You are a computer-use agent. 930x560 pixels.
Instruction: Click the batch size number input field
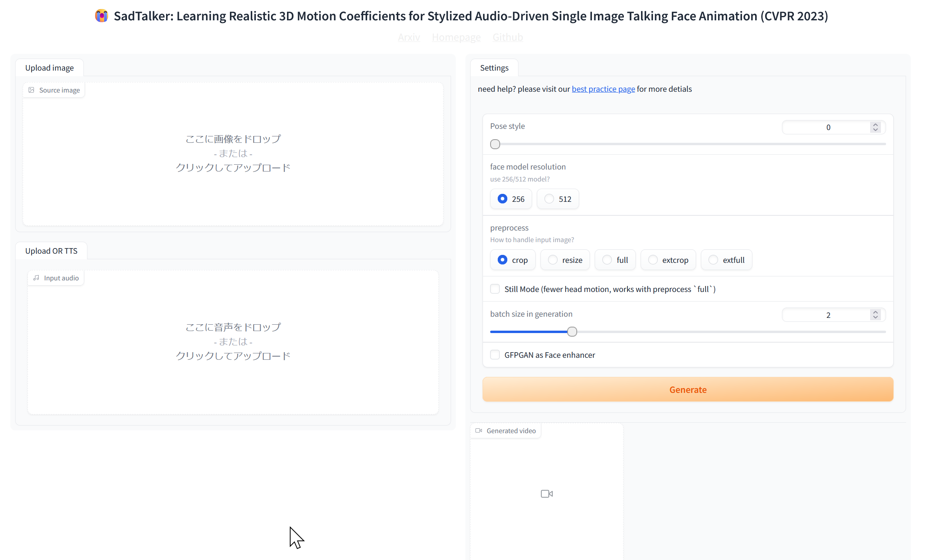(834, 315)
